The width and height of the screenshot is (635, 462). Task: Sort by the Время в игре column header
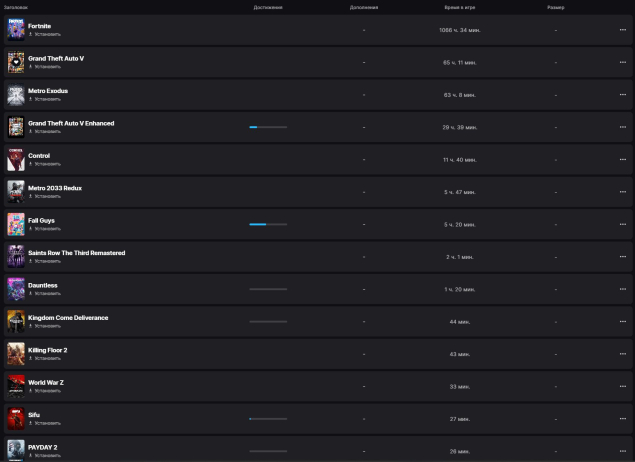(460, 7)
